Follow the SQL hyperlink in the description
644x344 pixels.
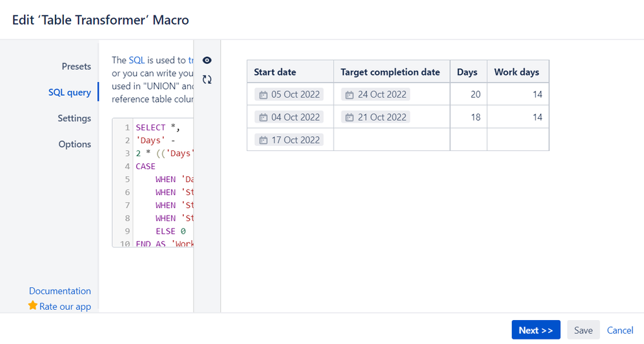[x=137, y=60]
